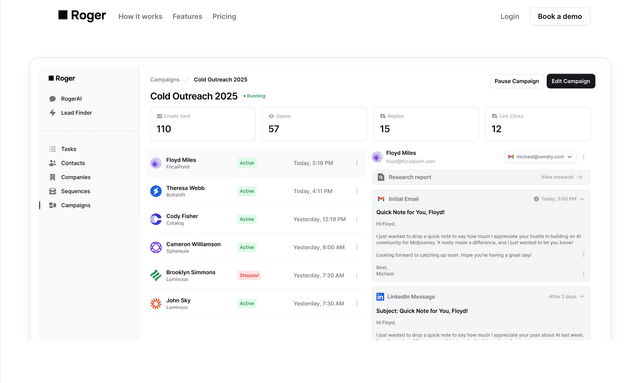
Task: Click the check icon beside Today, 3:00 PM
Action: tap(536, 199)
